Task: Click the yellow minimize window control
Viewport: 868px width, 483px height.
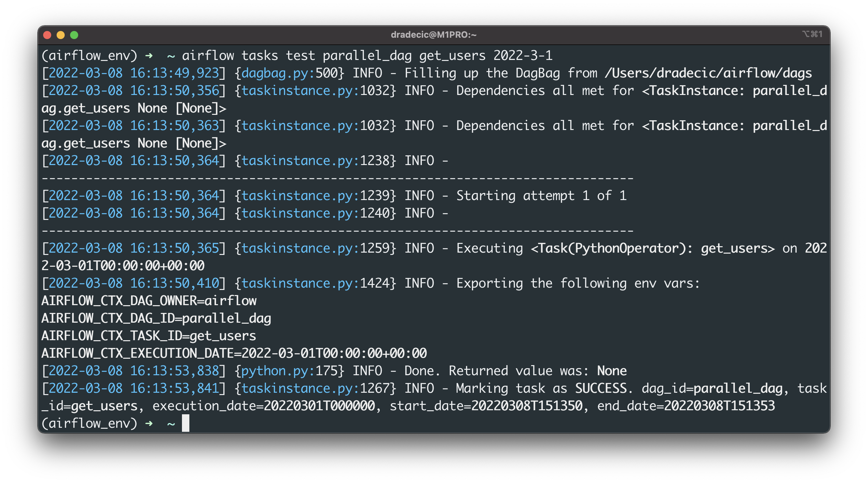Action: (60, 35)
